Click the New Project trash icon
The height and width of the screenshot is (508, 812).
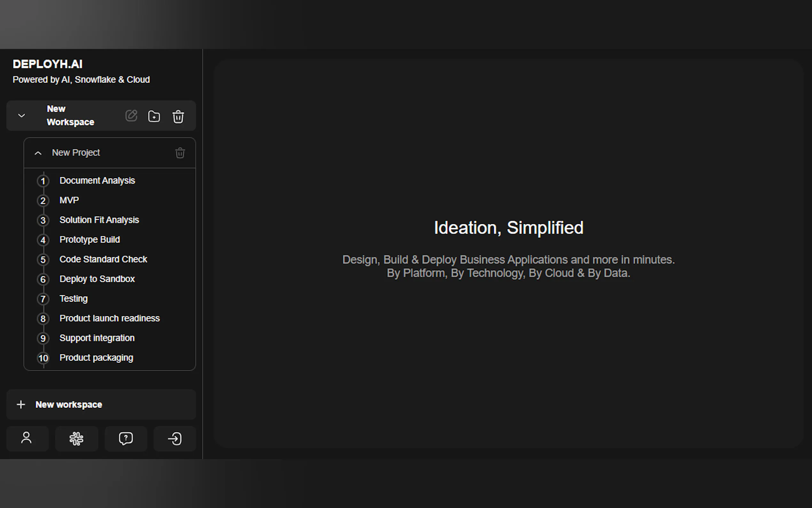pyautogui.click(x=180, y=153)
